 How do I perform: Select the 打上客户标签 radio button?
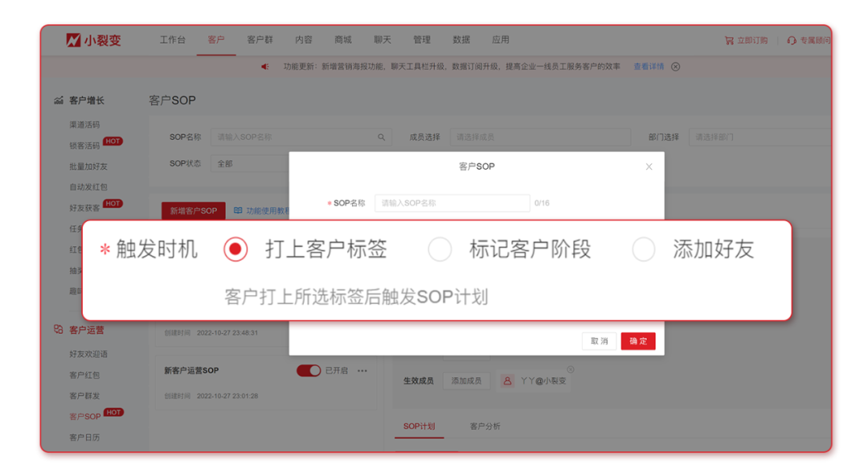[235, 249]
